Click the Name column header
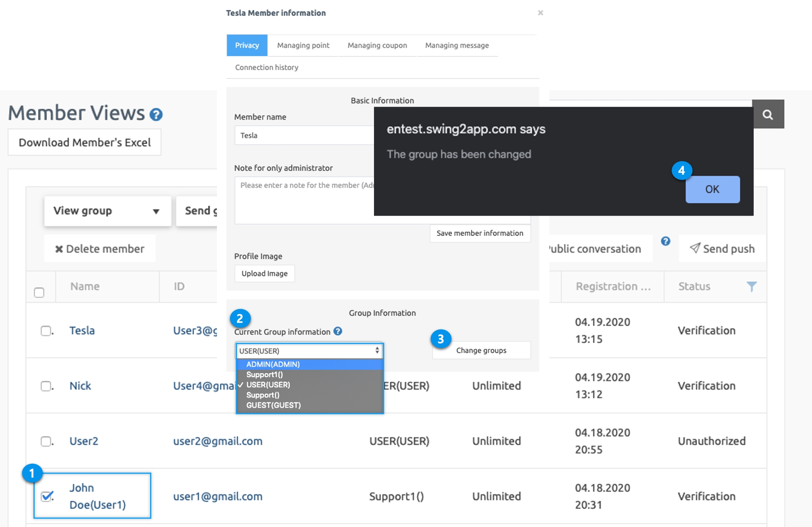 pos(85,286)
